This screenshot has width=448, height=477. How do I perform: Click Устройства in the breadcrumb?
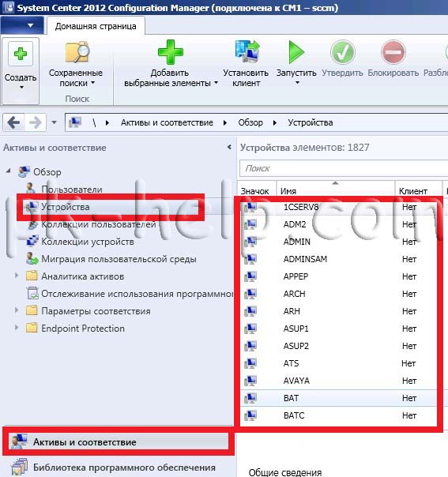[311, 122]
